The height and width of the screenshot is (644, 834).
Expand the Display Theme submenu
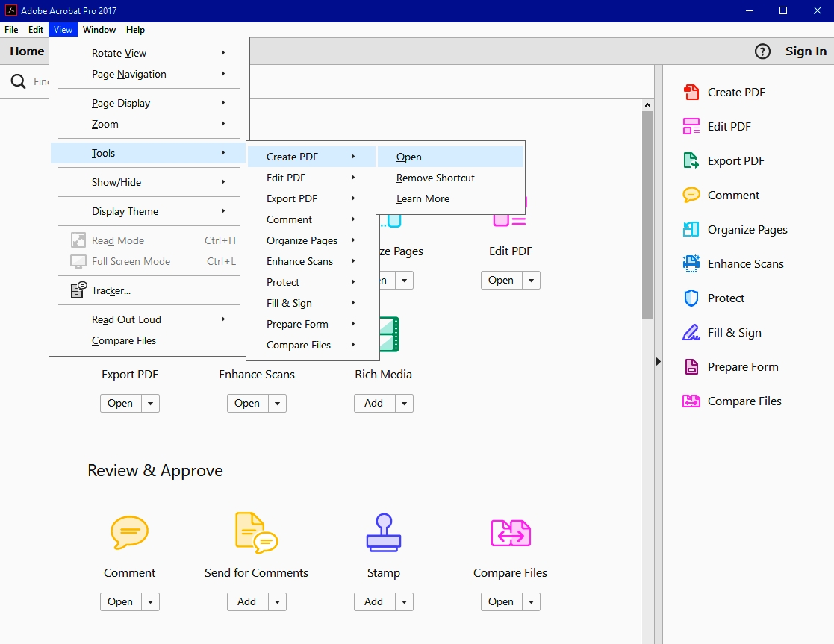149,211
